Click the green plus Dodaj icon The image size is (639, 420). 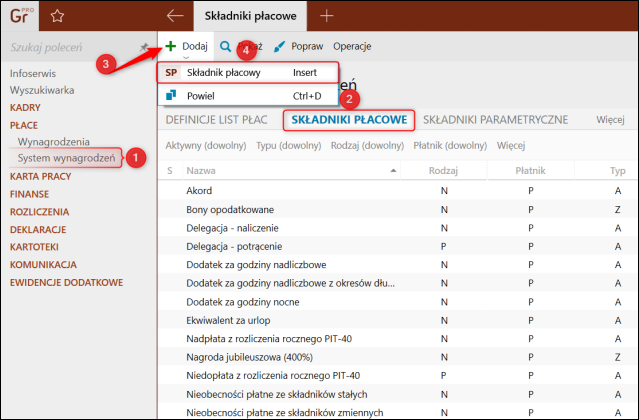[x=171, y=46]
